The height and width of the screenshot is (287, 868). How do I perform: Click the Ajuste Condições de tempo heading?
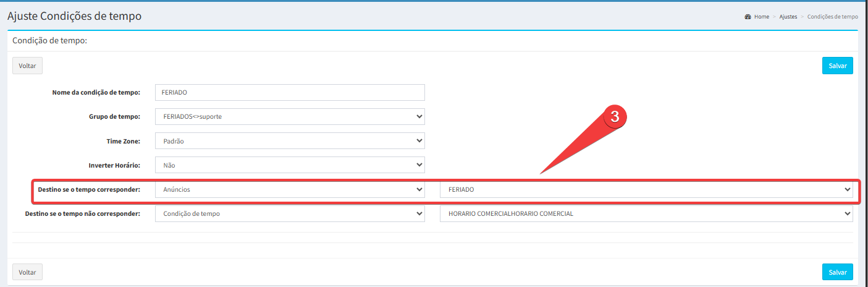(74, 16)
